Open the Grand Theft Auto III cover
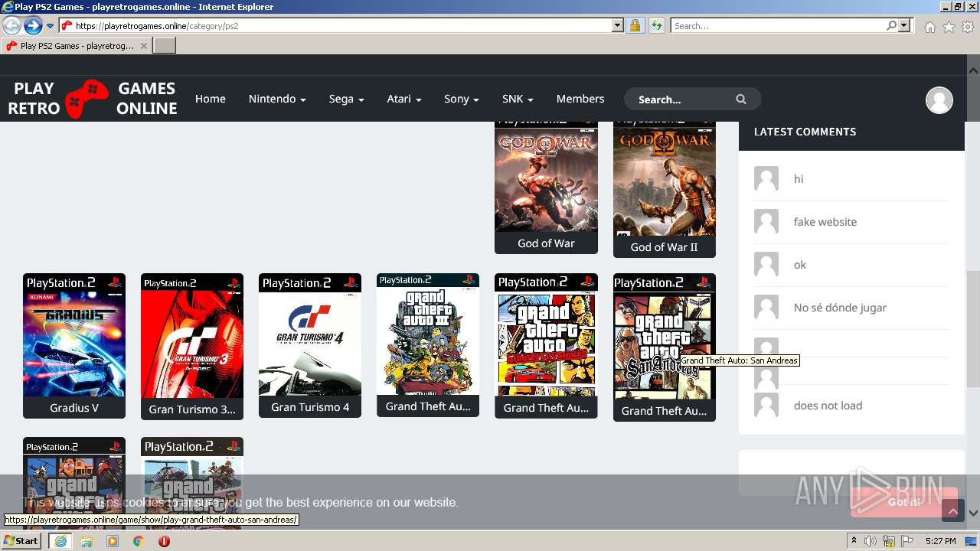The width and height of the screenshot is (980, 551). pyautogui.click(x=428, y=334)
